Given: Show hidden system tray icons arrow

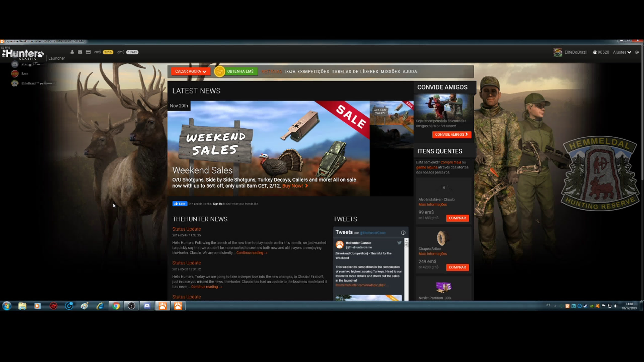Looking at the screenshot, I should [x=555, y=306].
